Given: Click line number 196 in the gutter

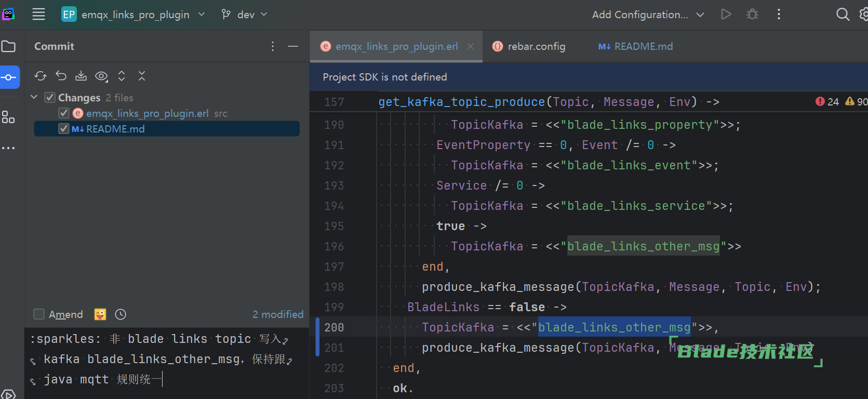Looking at the screenshot, I should pos(334,246).
